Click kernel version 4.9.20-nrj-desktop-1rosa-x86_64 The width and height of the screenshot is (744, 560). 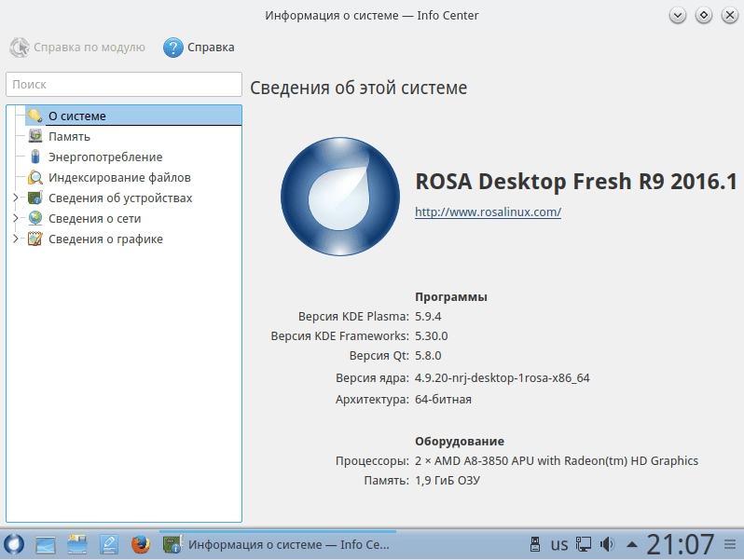(x=502, y=378)
